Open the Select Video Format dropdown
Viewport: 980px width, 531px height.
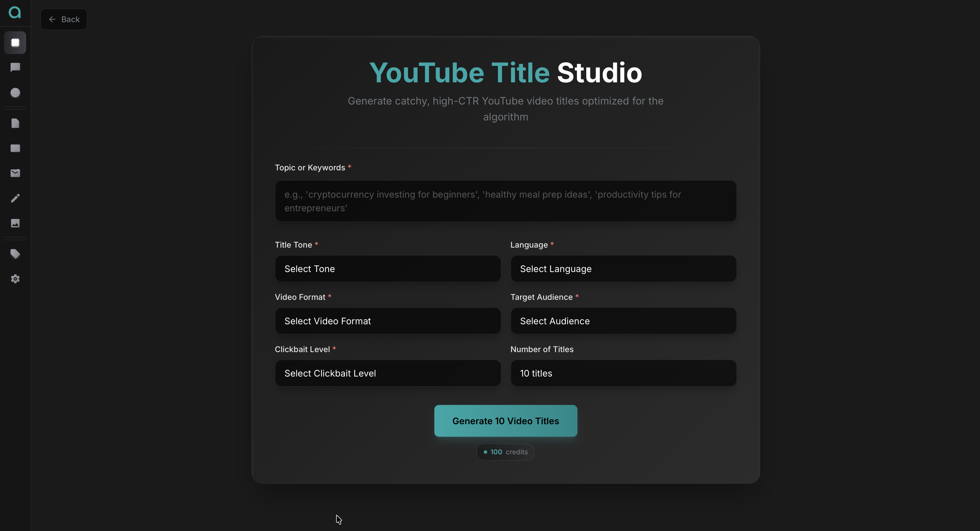coord(387,321)
